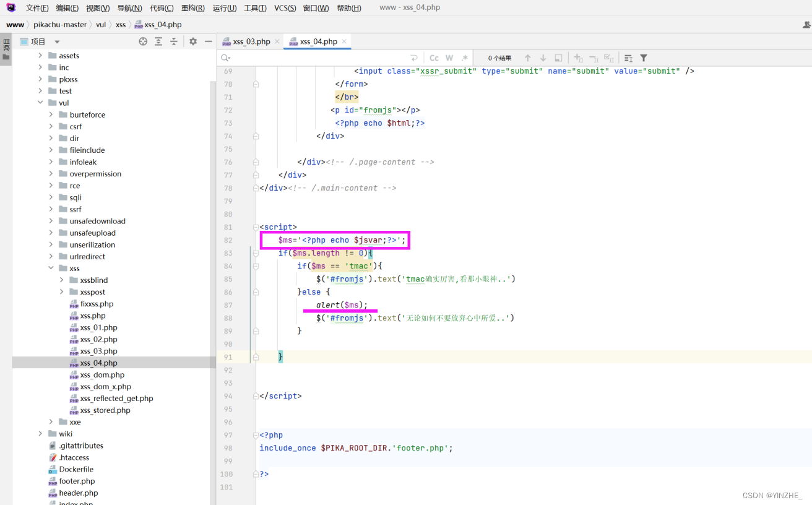Select .htaccess in the project tree
The width and height of the screenshot is (812, 505).
point(74,457)
